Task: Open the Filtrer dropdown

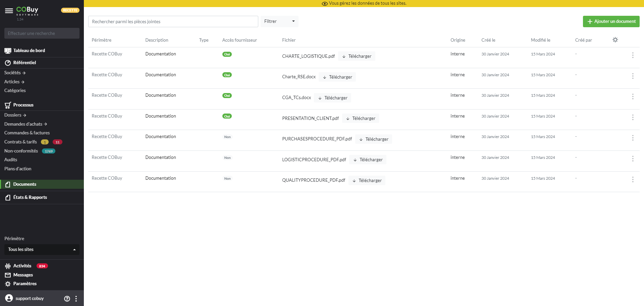Action: pos(279,21)
